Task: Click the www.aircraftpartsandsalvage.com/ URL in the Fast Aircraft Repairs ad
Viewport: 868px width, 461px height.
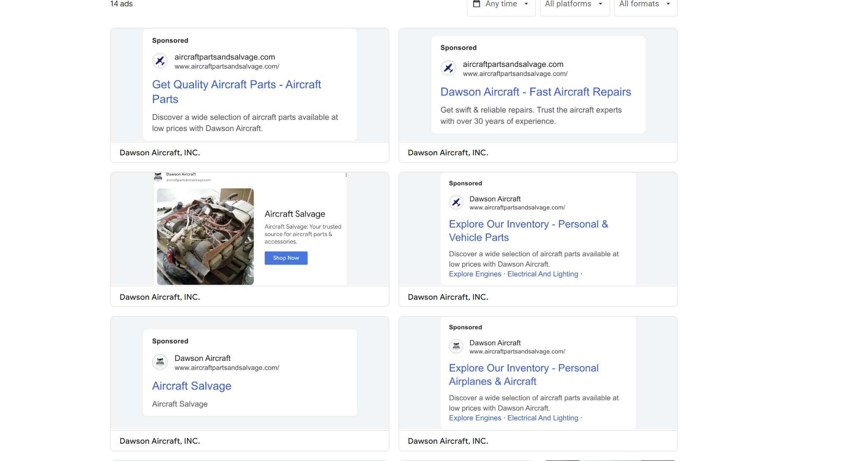Action: tap(515, 74)
